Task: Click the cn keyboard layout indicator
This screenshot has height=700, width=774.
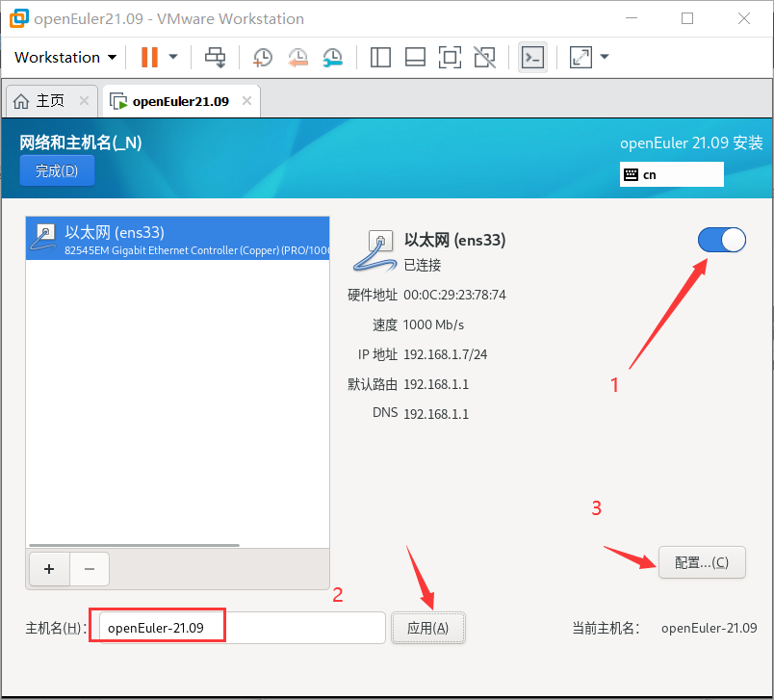Action: point(671,174)
